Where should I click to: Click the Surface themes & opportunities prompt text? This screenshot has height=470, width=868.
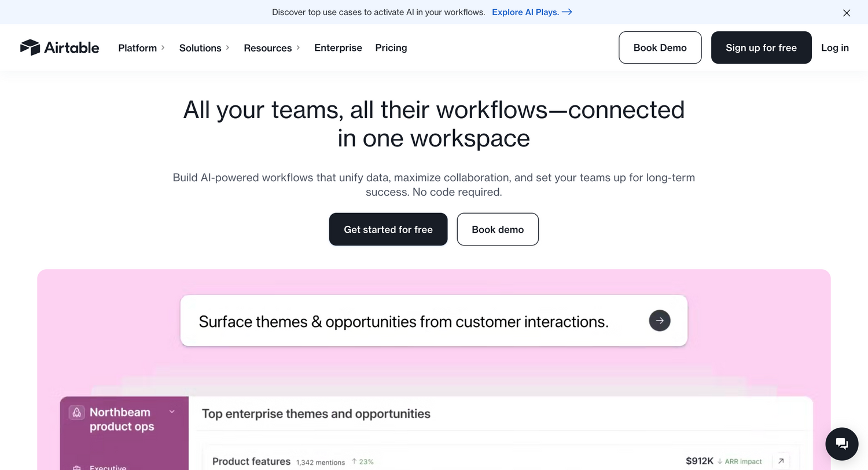[x=403, y=322]
